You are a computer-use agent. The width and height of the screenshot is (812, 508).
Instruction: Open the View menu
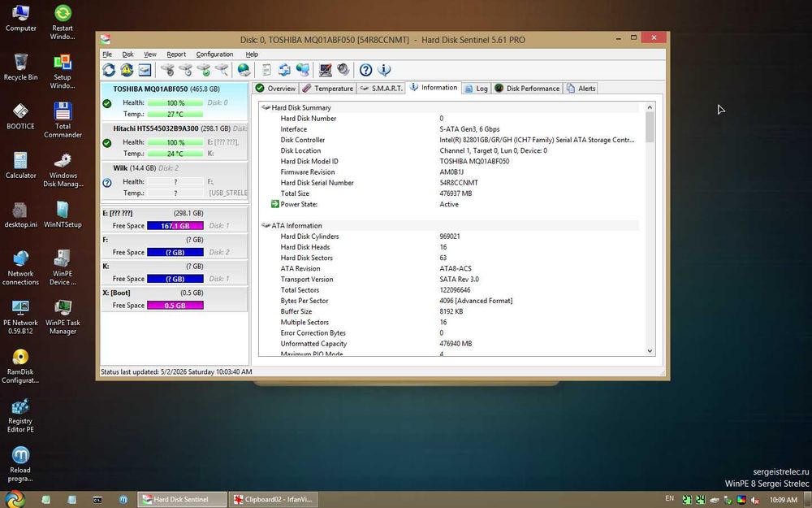150,54
